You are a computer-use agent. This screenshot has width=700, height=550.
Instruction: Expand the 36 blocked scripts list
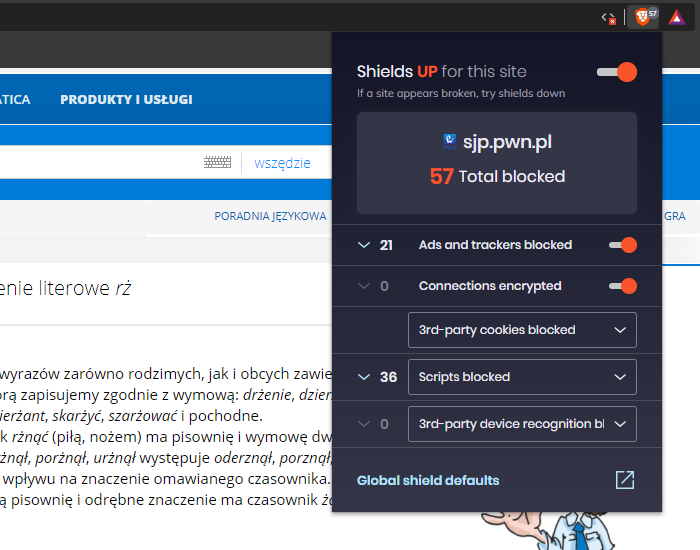tap(364, 377)
